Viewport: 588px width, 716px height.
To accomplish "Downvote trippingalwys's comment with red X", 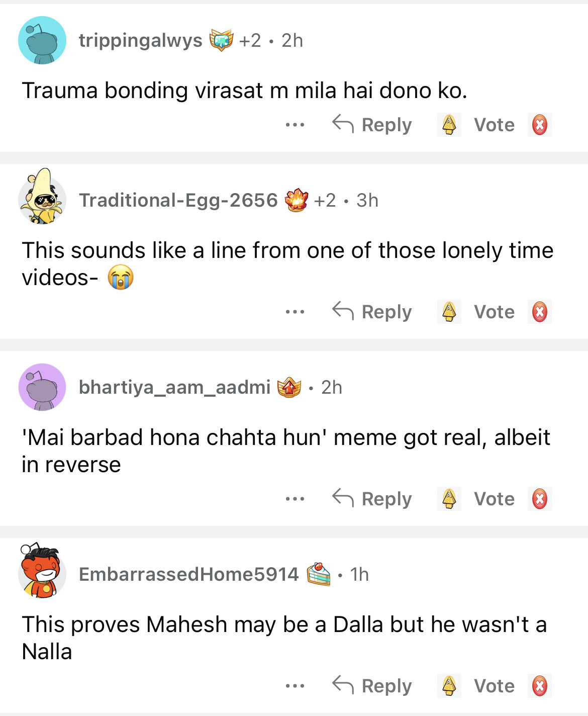I will coord(540,125).
